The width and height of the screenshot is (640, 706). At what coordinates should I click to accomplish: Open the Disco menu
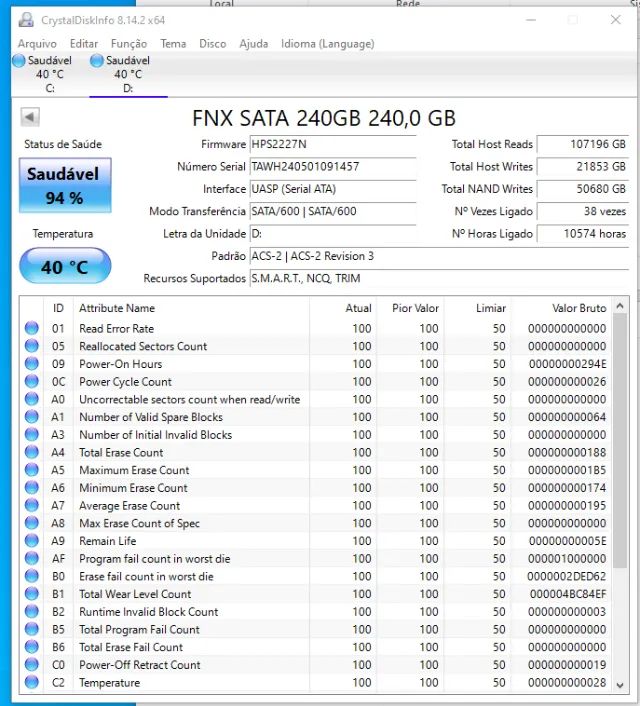click(x=213, y=44)
